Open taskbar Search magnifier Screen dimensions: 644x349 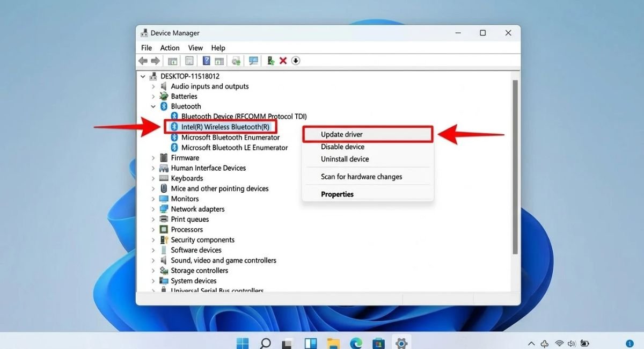(x=265, y=343)
